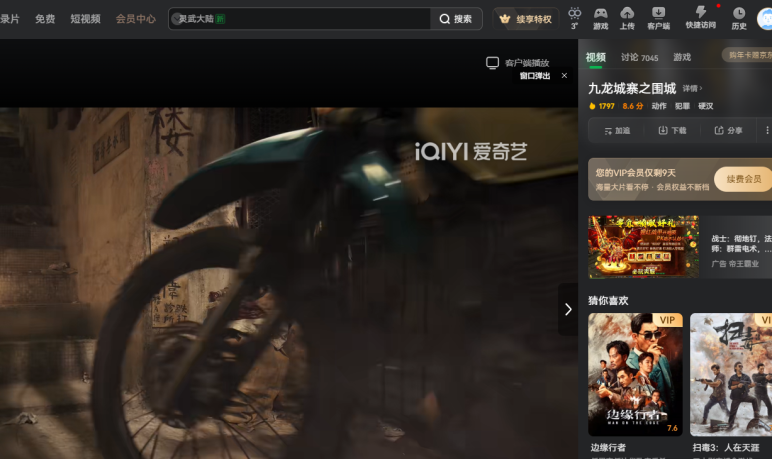Open 快捷访问 lightning icon
Viewport: 772px width, 459px height.
[701, 18]
